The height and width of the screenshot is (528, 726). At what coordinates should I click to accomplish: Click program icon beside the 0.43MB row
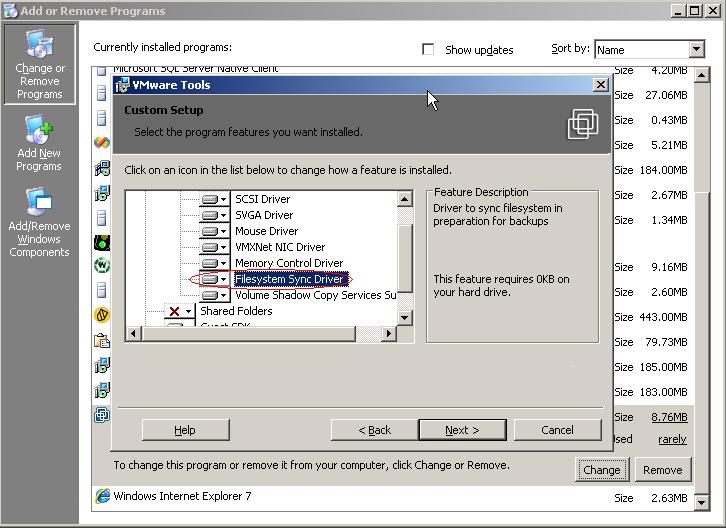coord(102,118)
